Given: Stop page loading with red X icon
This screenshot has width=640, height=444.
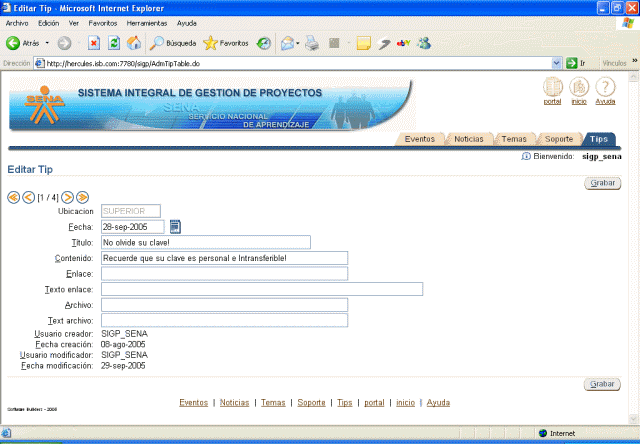Looking at the screenshot, I should [x=94, y=43].
